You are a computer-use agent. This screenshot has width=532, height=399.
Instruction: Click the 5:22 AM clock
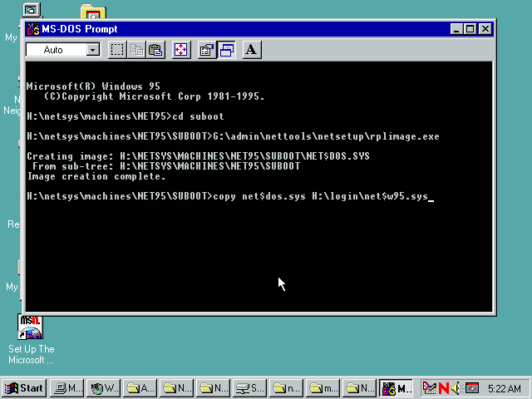coord(505,388)
